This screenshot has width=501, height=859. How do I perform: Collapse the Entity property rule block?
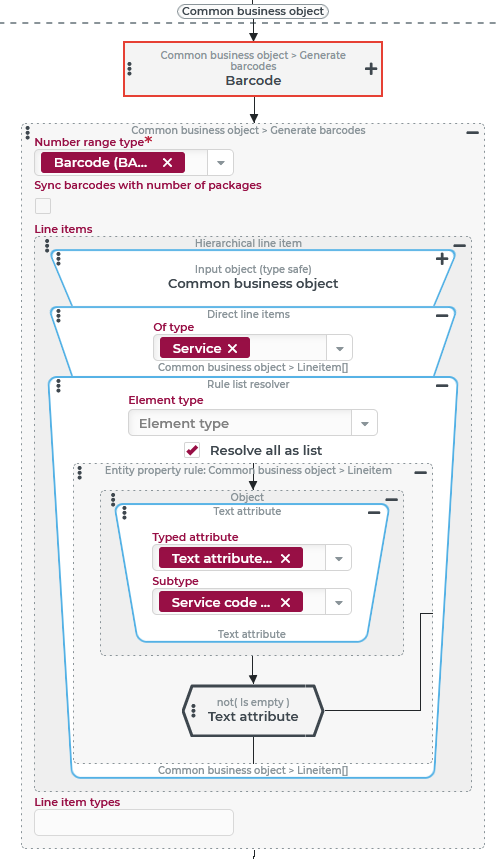(421, 472)
